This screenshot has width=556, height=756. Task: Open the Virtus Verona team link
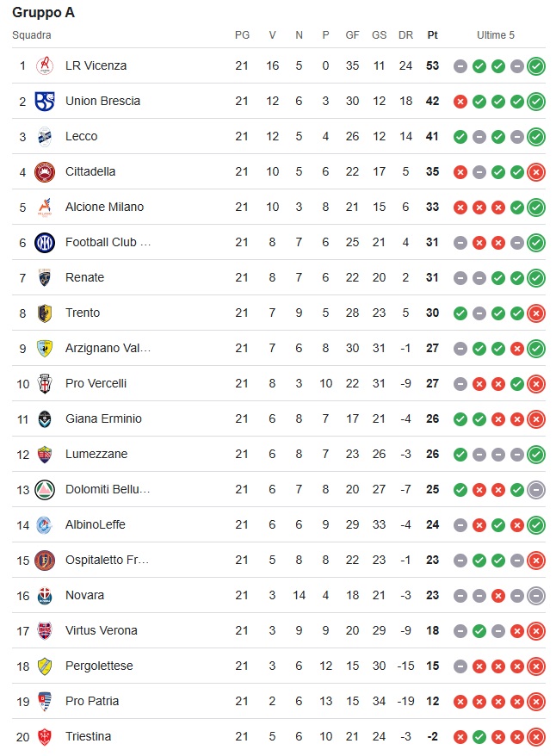tap(101, 630)
